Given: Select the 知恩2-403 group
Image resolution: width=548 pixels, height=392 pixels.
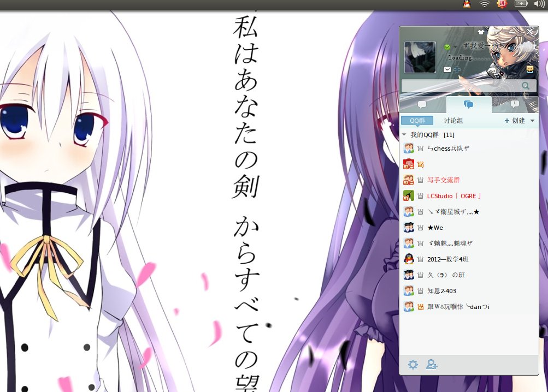Looking at the screenshot, I should pyautogui.click(x=469, y=290).
